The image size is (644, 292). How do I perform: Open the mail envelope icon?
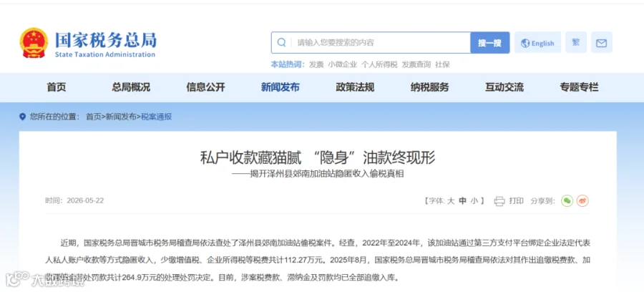(x=601, y=43)
